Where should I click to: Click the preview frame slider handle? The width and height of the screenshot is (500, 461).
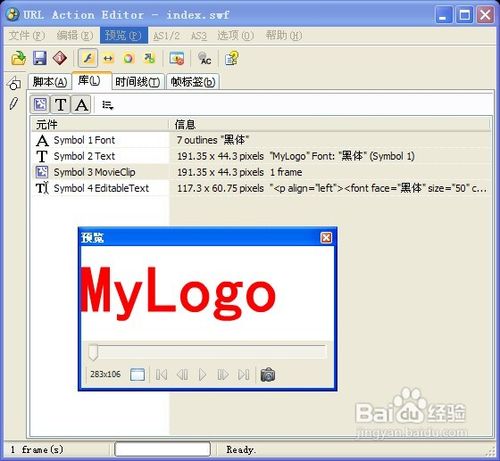tap(93, 352)
